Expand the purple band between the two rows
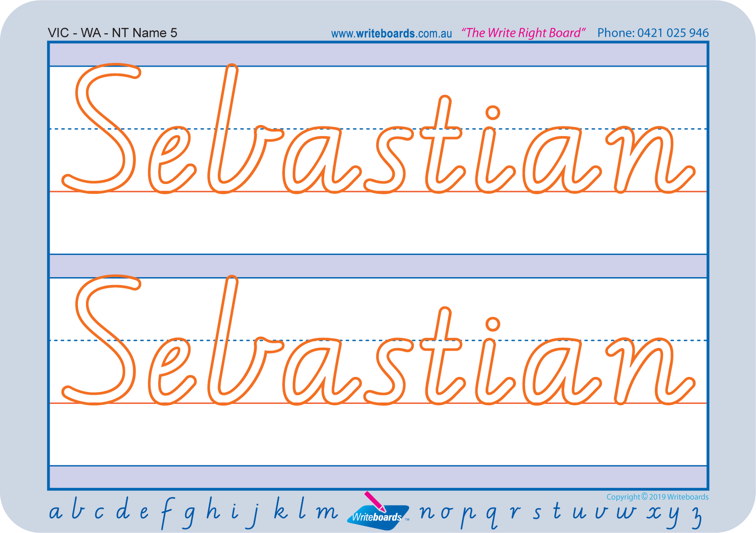This screenshot has width=756, height=533. pyautogui.click(x=378, y=265)
